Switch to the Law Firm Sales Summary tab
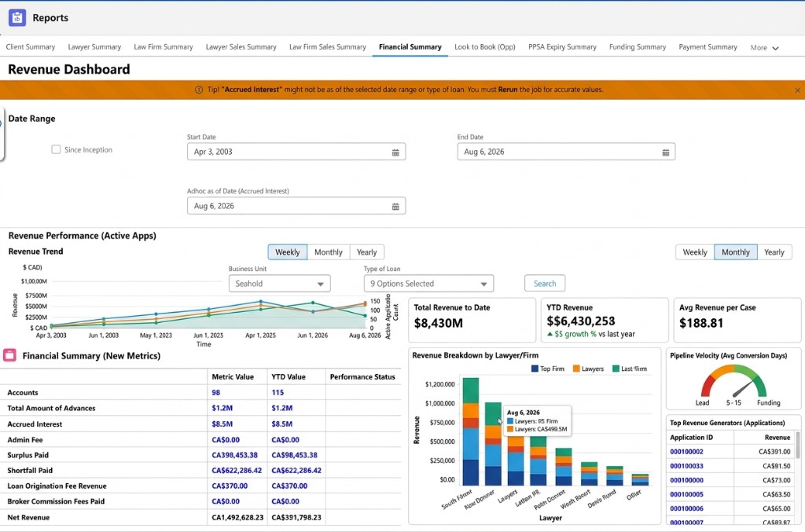 click(x=328, y=46)
